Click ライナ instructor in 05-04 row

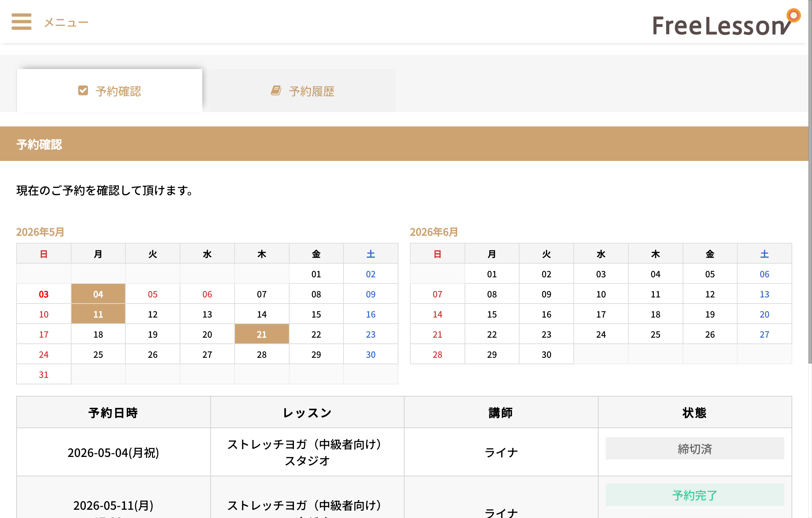click(x=501, y=452)
